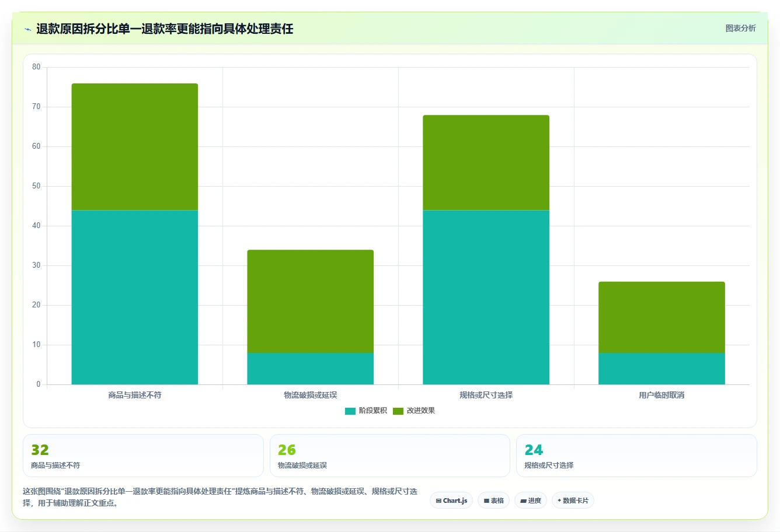Toggle the 阶段累积 legend item

tap(366, 411)
